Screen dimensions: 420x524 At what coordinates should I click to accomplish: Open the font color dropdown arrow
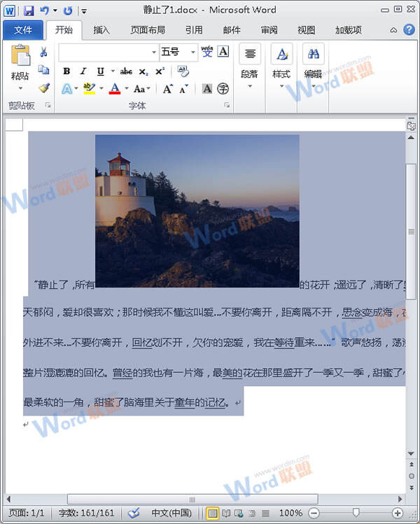(127, 89)
